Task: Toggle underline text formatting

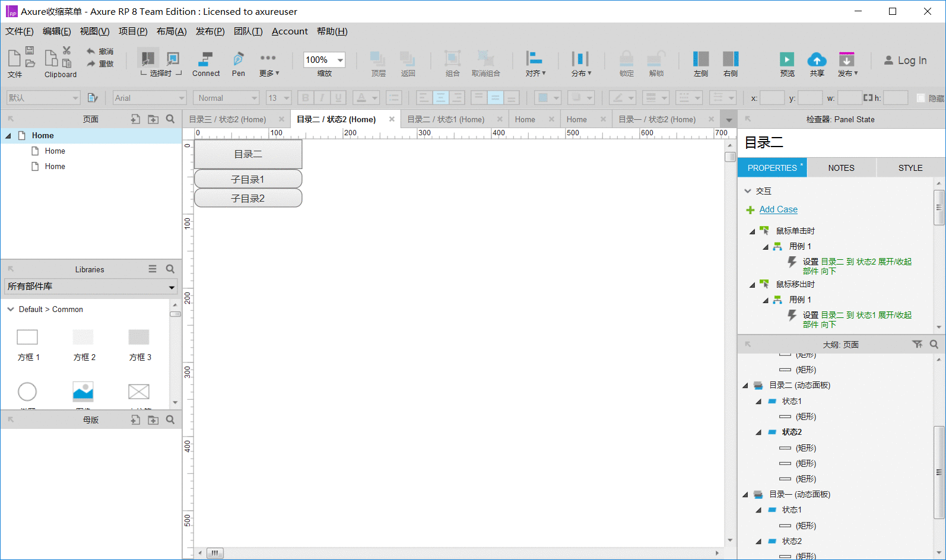Action: tap(338, 98)
